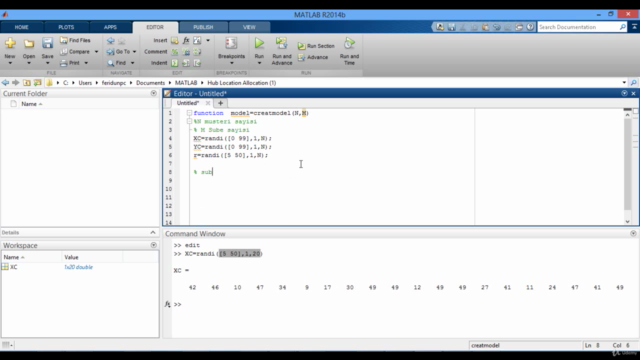Click the Run and Advance icon
The image size is (640, 360).
coord(282,43)
